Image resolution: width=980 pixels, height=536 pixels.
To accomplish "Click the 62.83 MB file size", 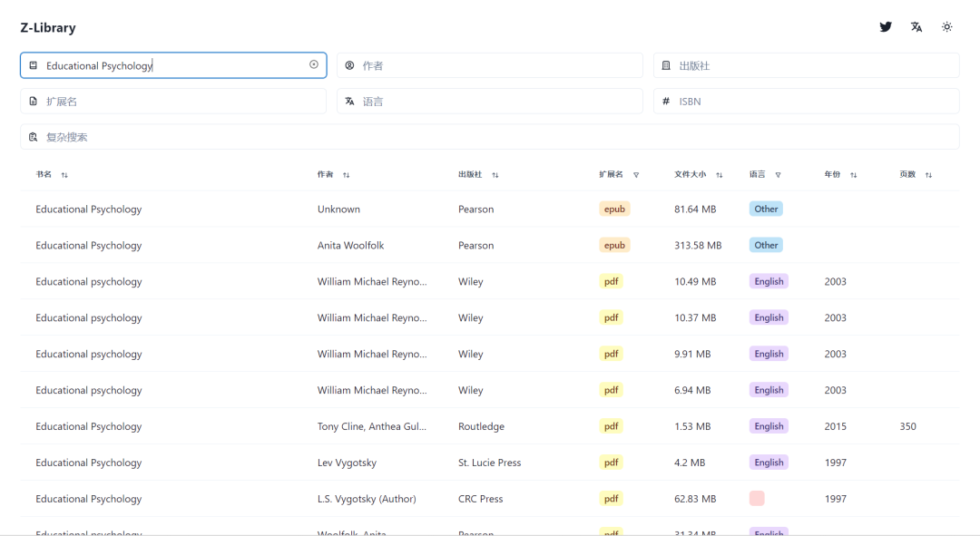I will [x=695, y=499].
